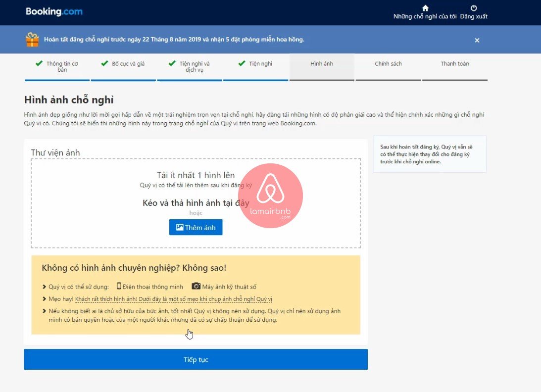Click the Đăng xuất link
This screenshot has width=541, height=392.
(474, 16)
